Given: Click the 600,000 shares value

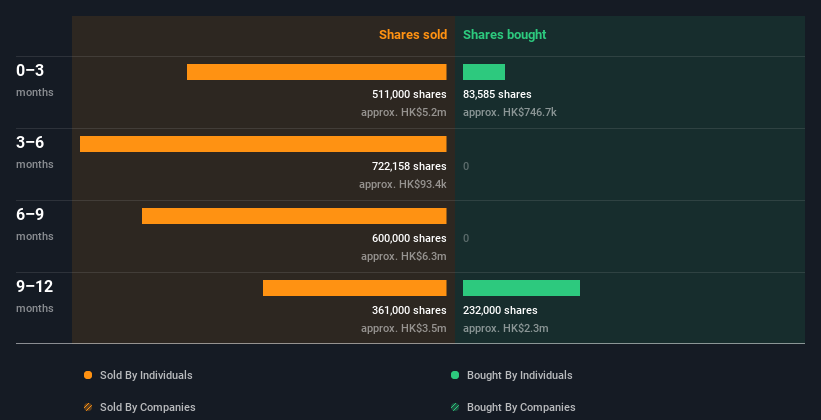Looking at the screenshot, I should (x=409, y=238).
